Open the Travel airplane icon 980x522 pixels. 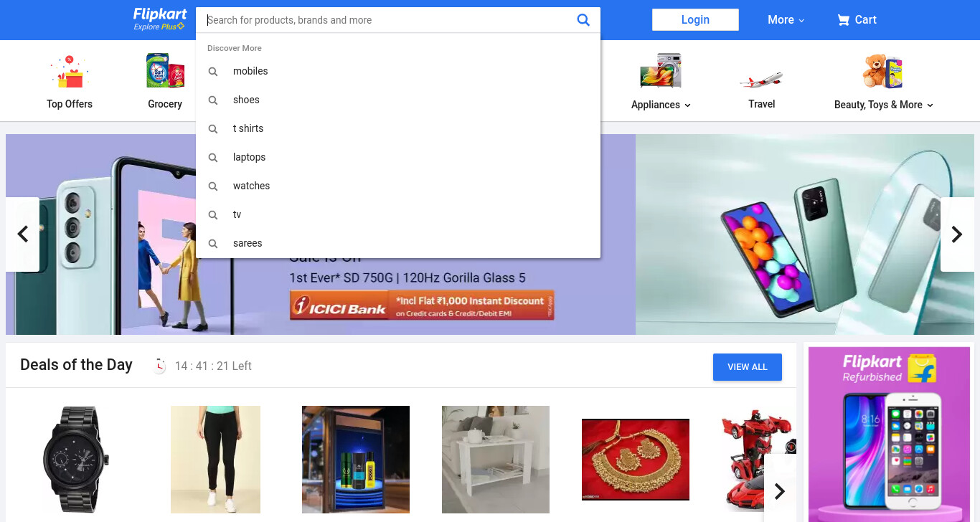761,79
